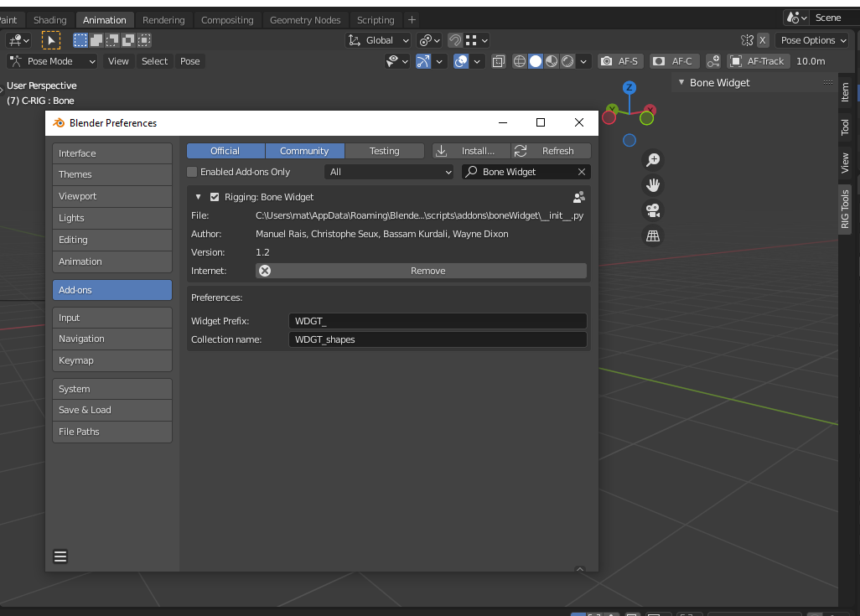Screen dimensions: 860x616
Task: Click the Move hand icon in viewport
Action: point(653,185)
